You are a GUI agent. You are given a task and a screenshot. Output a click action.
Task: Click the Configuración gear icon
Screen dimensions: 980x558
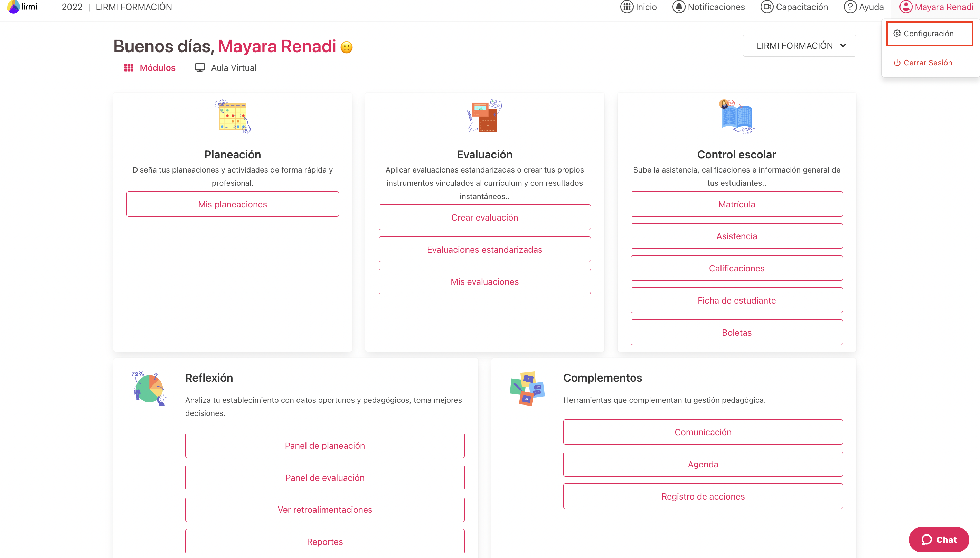point(897,33)
